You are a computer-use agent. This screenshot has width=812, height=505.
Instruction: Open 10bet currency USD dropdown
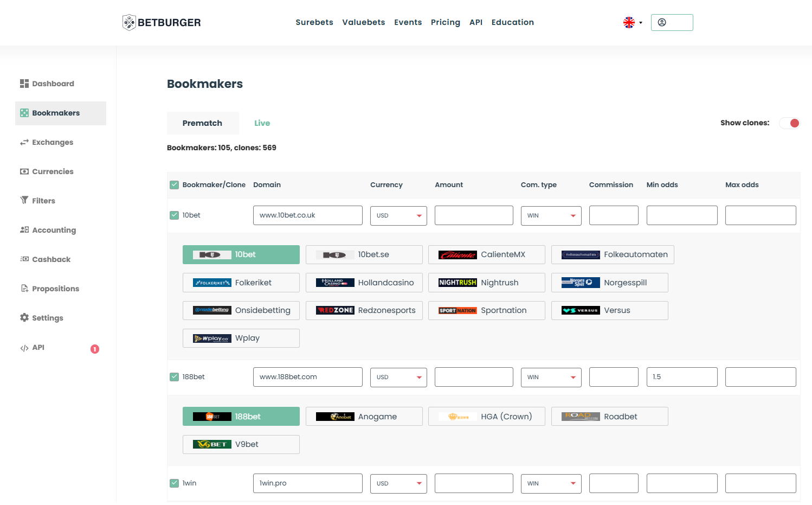398,215
